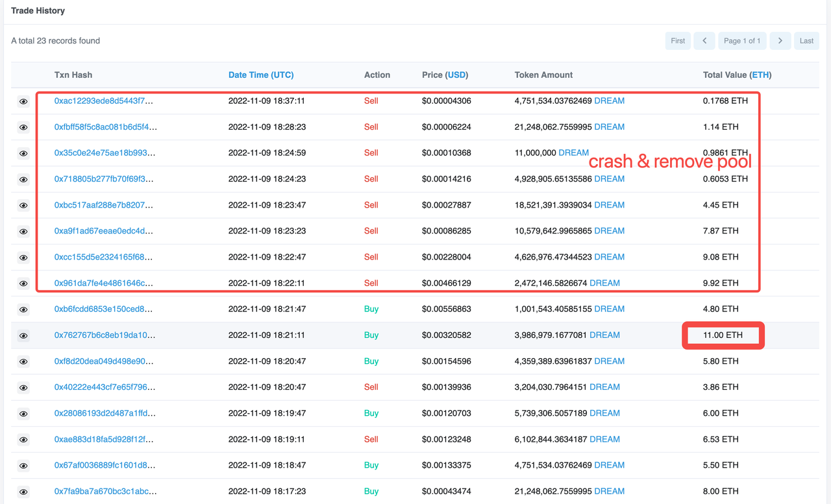The height and width of the screenshot is (504, 831).
Task: Click the Page 1 of 1 indicator
Action: 742,41
